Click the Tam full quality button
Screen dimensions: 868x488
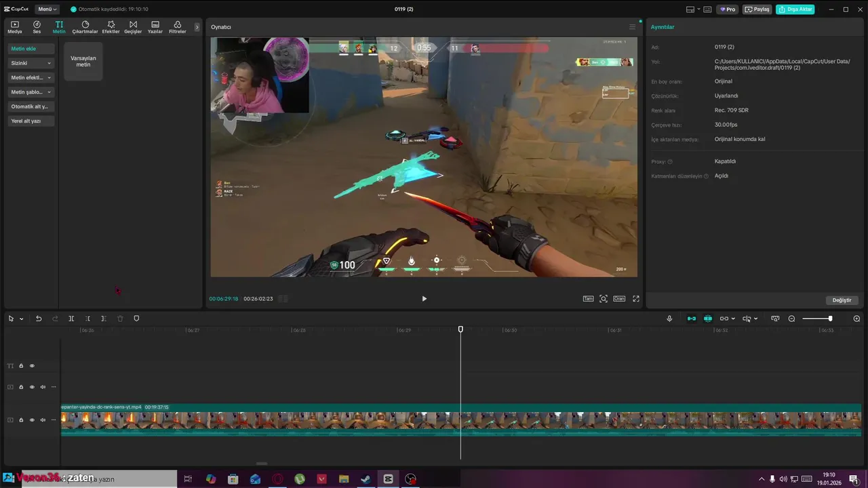click(588, 298)
